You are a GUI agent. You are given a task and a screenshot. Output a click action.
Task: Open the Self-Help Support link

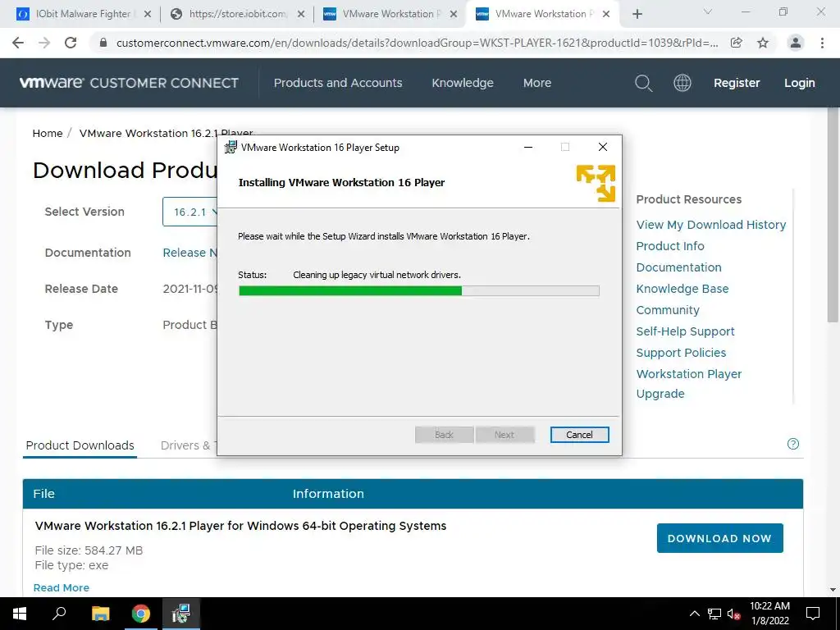click(x=685, y=331)
